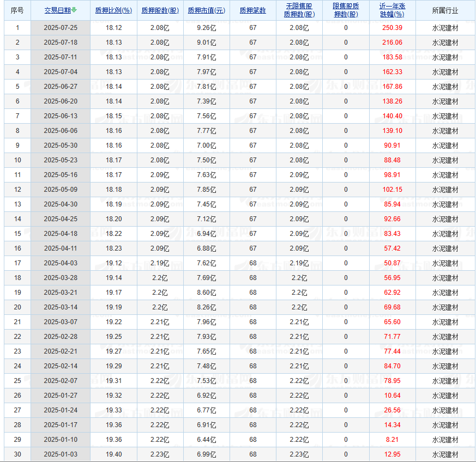Click 水泥建材 industry cell in row 1
The height and width of the screenshot is (462, 476).
pyautogui.click(x=445, y=28)
